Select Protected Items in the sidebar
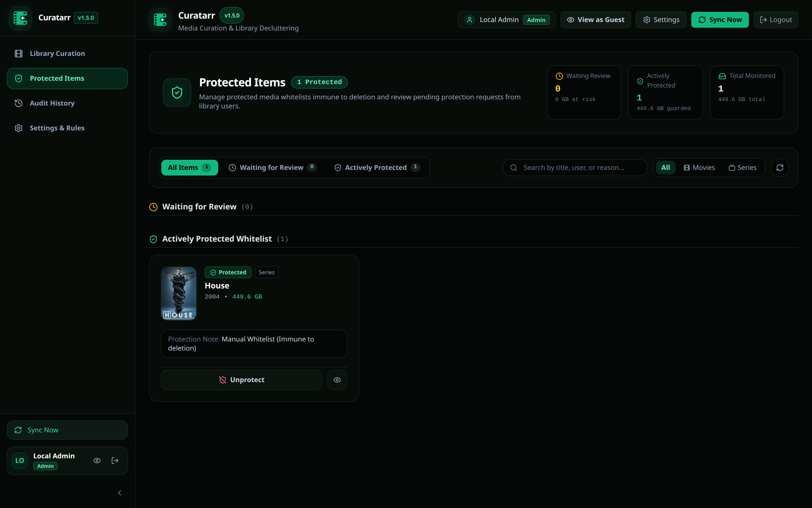This screenshot has width=812, height=508. [67, 78]
